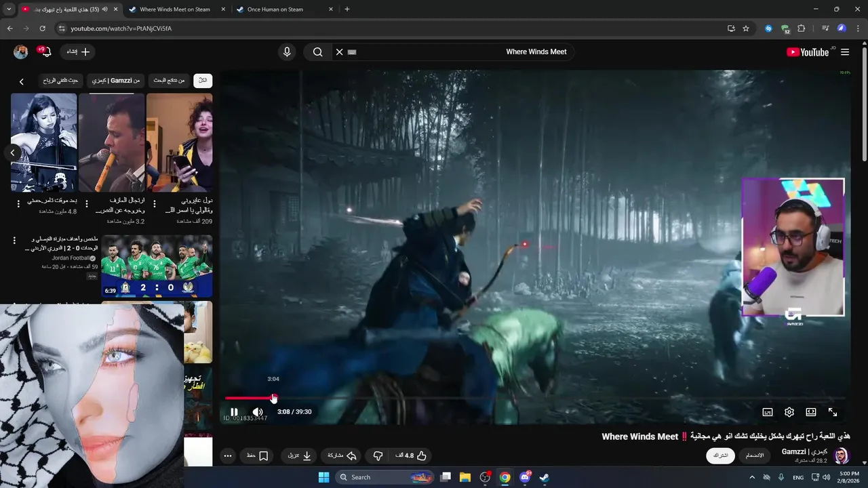Open the YouTube account avatar menu

tap(21, 52)
